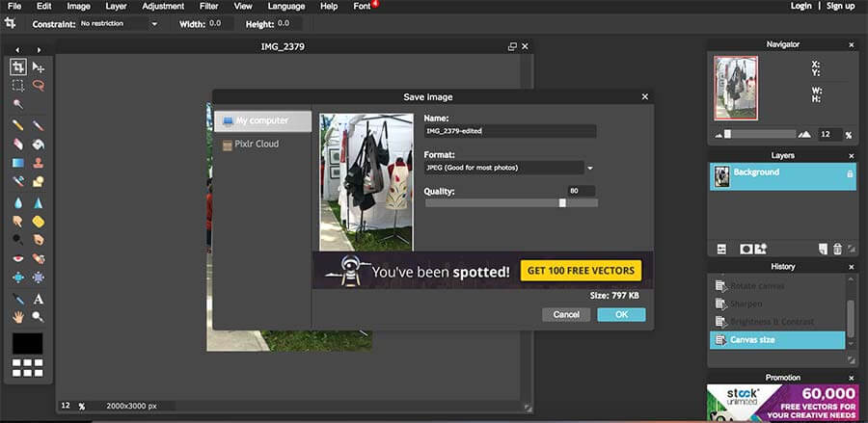Click the Quality slider handle
The height and width of the screenshot is (423, 868).
(562, 202)
